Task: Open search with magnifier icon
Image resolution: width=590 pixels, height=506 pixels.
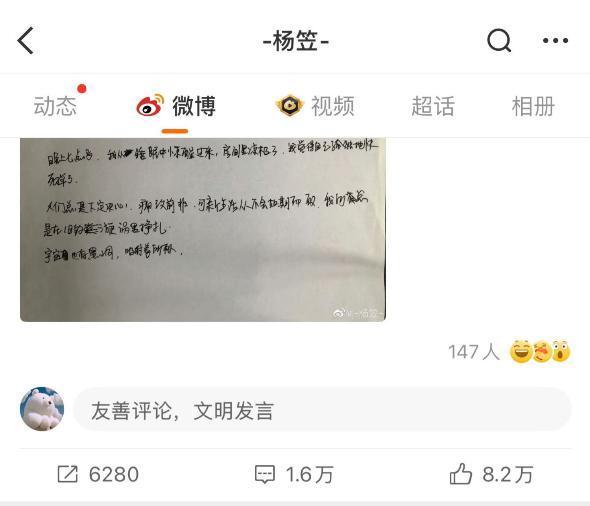Action: 499,40
